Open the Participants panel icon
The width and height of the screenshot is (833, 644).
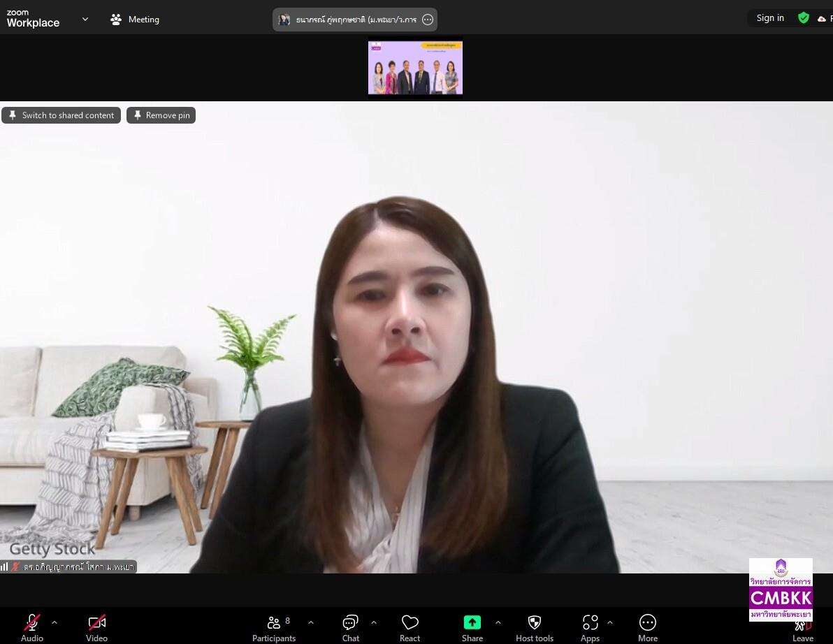point(274,622)
